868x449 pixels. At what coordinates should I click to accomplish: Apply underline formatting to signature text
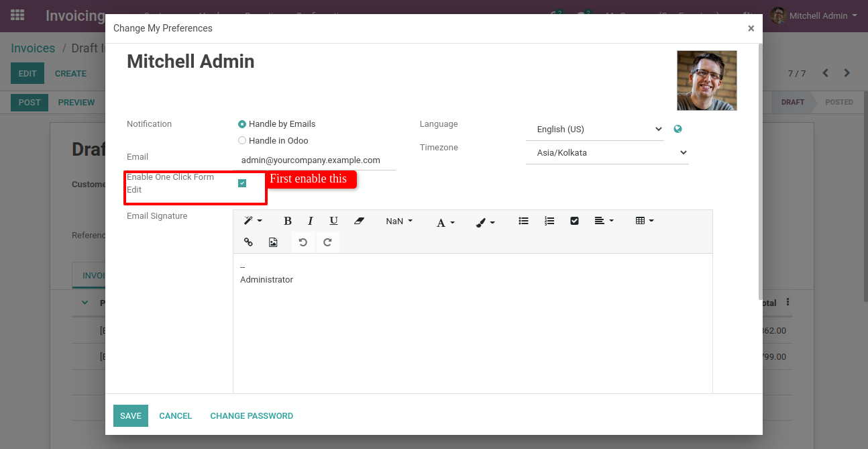click(x=333, y=221)
